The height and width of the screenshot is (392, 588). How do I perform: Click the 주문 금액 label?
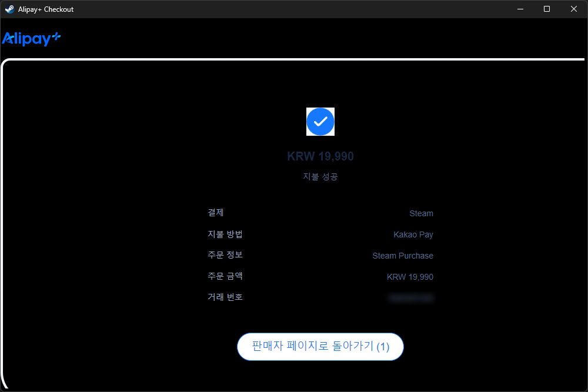[x=225, y=276]
